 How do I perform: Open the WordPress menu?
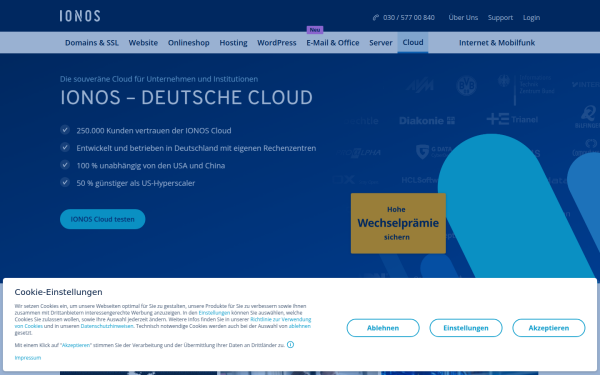(x=277, y=43)
